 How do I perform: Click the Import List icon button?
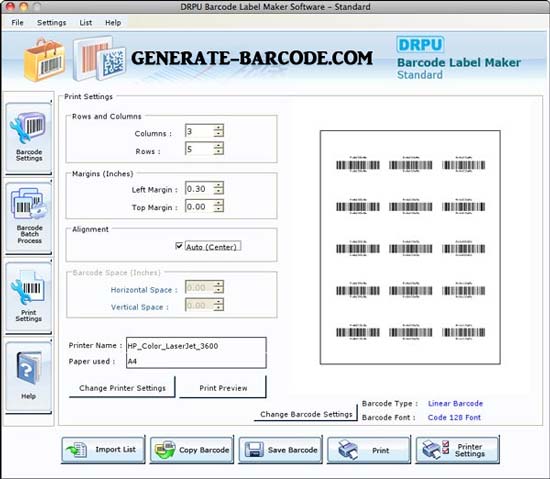[103, 449]
